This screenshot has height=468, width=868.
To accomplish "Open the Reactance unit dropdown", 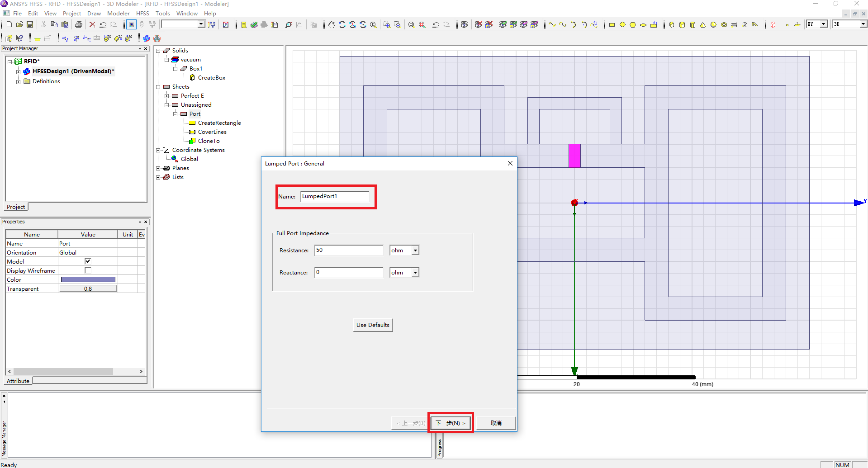I will [x=415, y=272].
